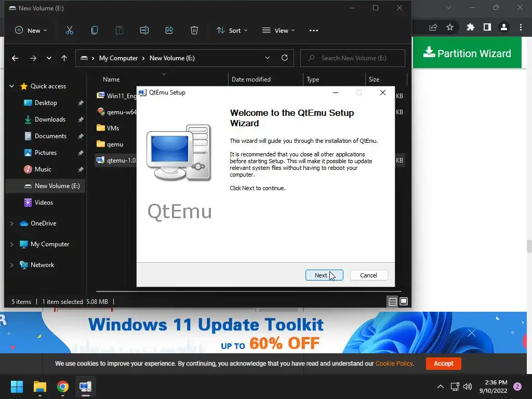Open Chrome profile avatar icon

504,27
